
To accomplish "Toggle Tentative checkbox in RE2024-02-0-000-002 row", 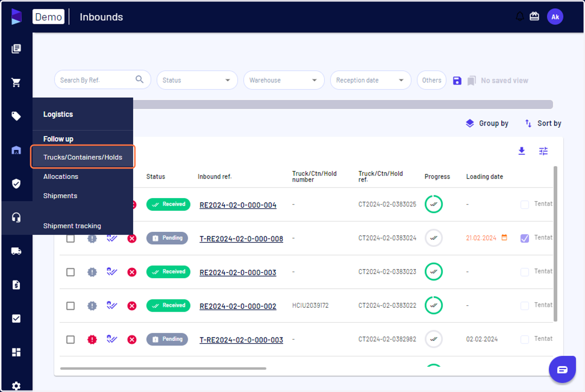I will point(525,306).
